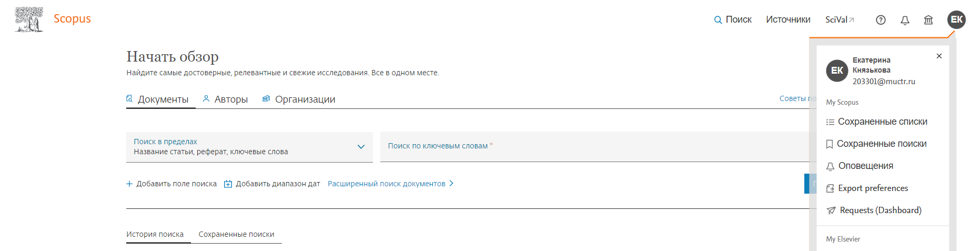Viewport: 980px width, 251px height.
Task: Click the Scopus Elsevier tree logo
Action: [29, 19]
